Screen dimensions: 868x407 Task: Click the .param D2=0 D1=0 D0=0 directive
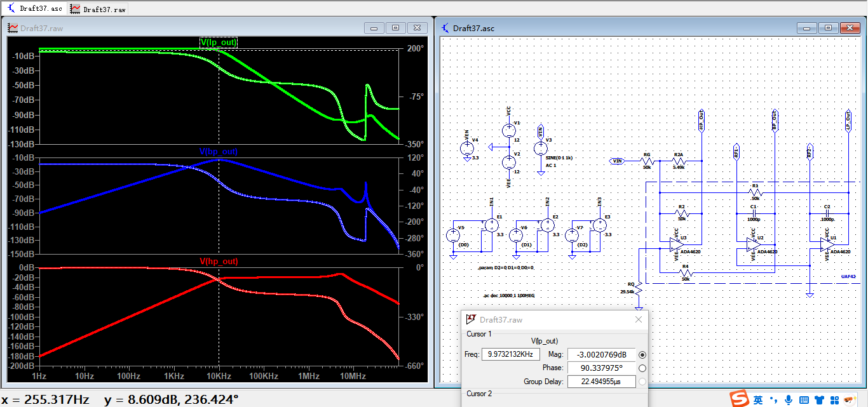pos(506,268)
